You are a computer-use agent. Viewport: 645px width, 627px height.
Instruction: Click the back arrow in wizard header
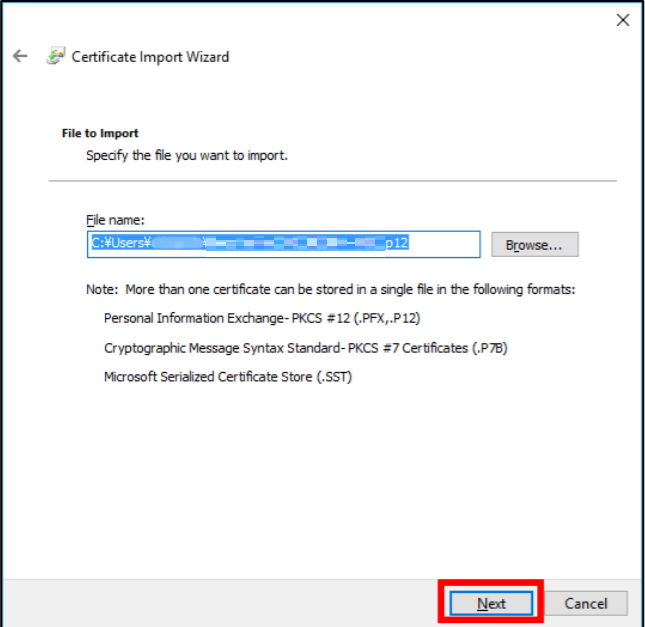pyautogui.click(x=20, y=57)
